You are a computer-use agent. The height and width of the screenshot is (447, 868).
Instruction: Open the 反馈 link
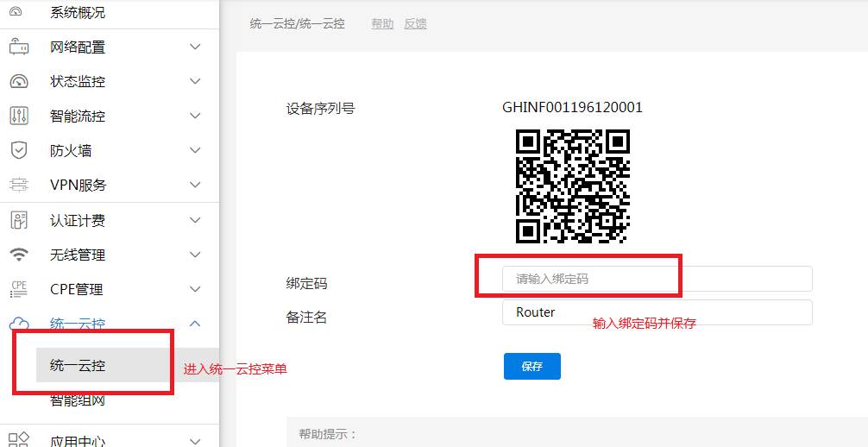point(415,24)
